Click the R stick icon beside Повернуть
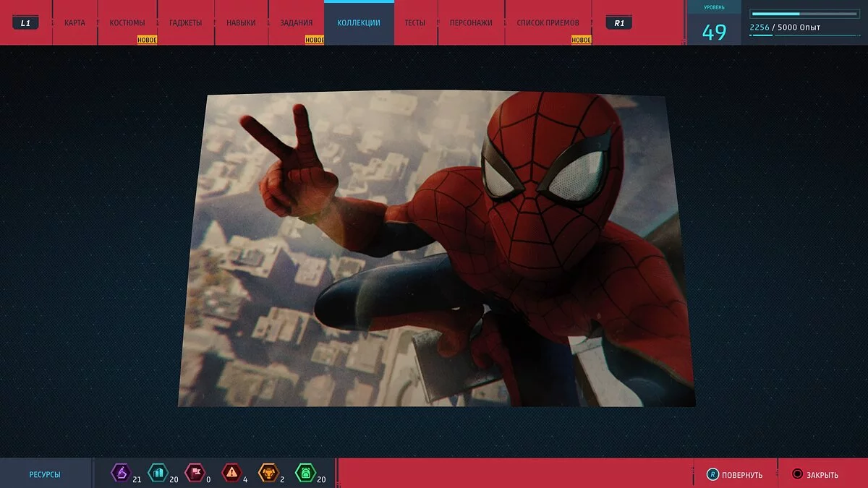This screenshot has height=488, width=868. 712,475
